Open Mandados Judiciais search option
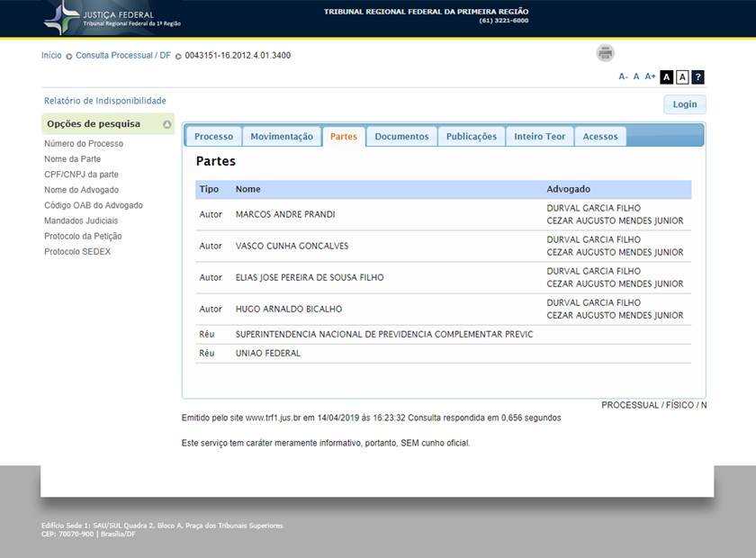 [81, 220]
